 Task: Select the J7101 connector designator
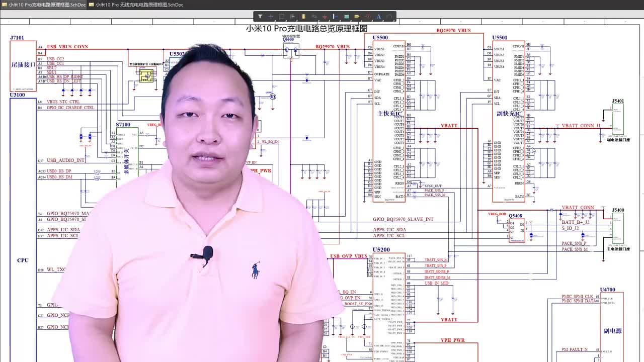(x=17, y=38)
